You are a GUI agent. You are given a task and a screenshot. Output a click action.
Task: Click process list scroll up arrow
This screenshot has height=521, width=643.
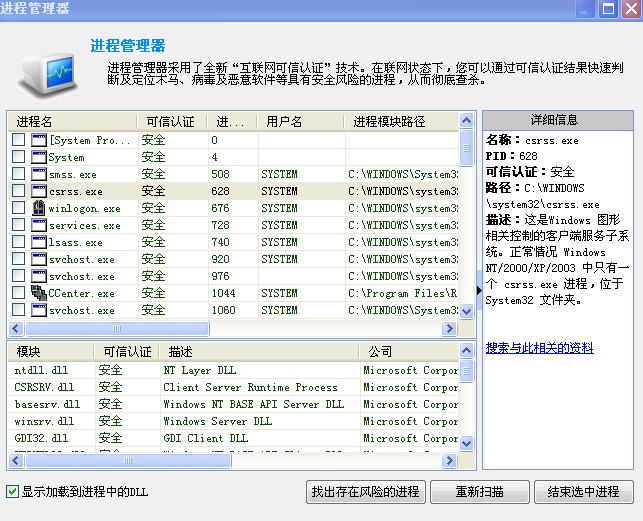click(x=467, y=121)
